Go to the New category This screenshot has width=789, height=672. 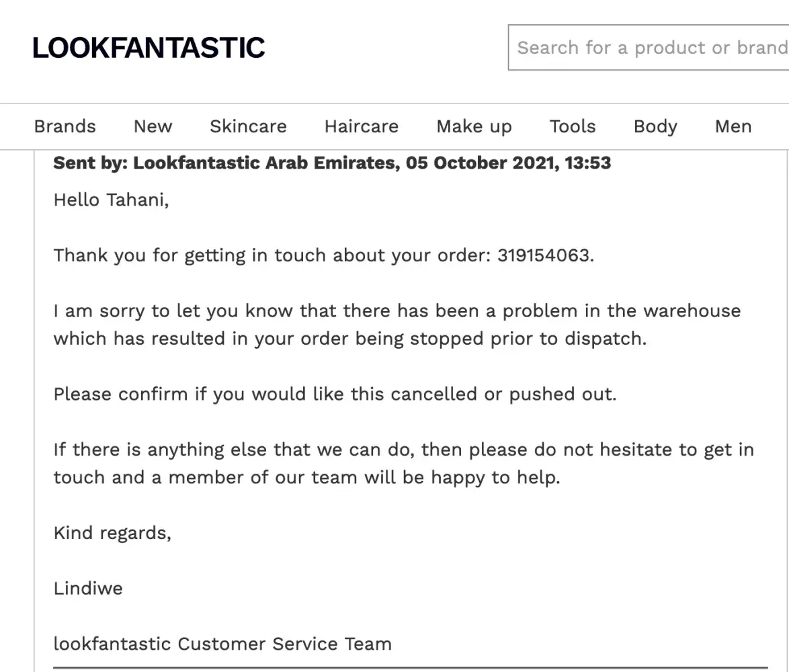point(153,126)
